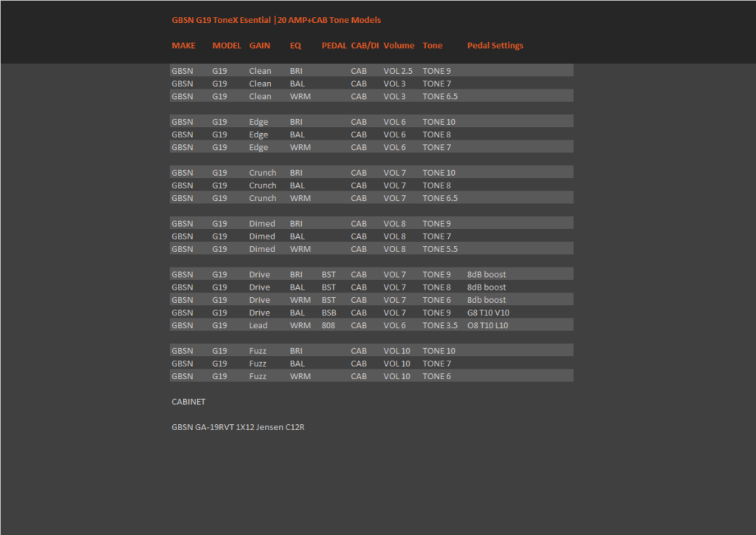This screenshot has width=756, height=535.
Task: Select TONE 7 in the Fuzz BAL row
Action: coord(437,364)
